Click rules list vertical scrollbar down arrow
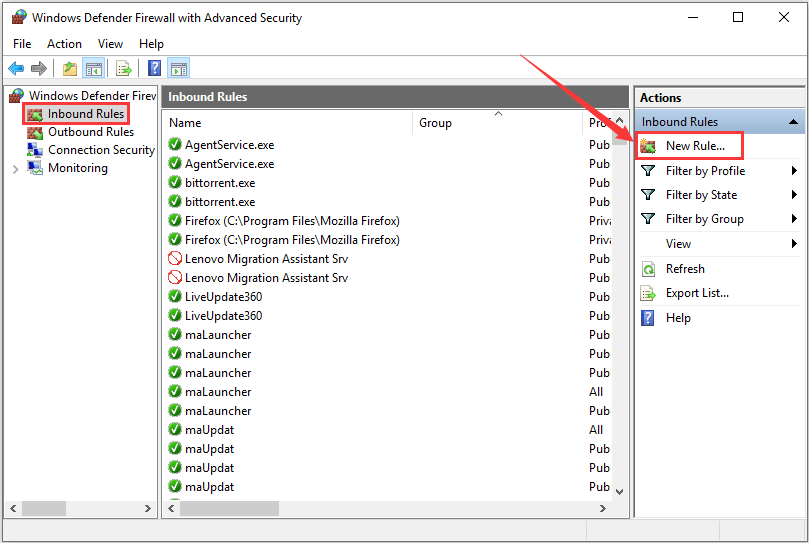Screen dimensions: 809x543 click(x=620, y=491)
